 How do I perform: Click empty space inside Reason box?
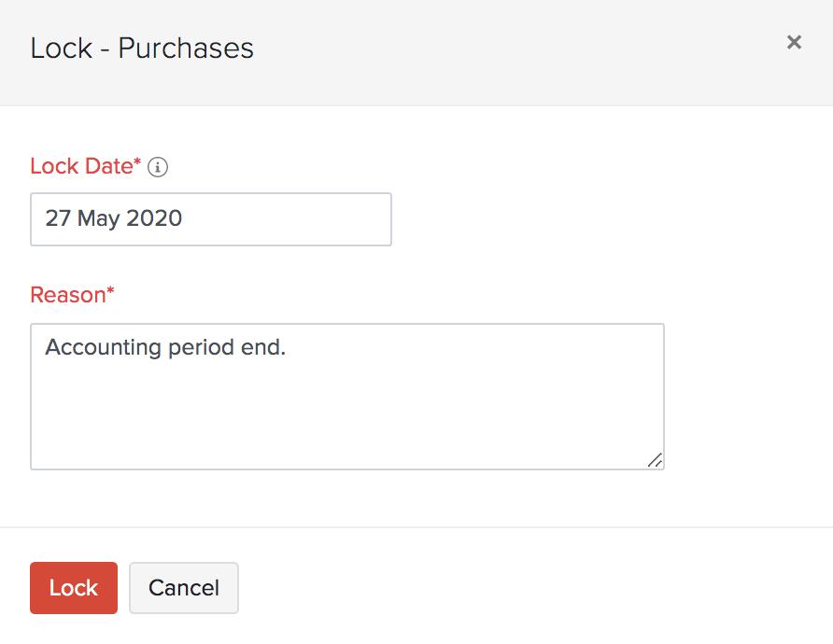point(374,420)
